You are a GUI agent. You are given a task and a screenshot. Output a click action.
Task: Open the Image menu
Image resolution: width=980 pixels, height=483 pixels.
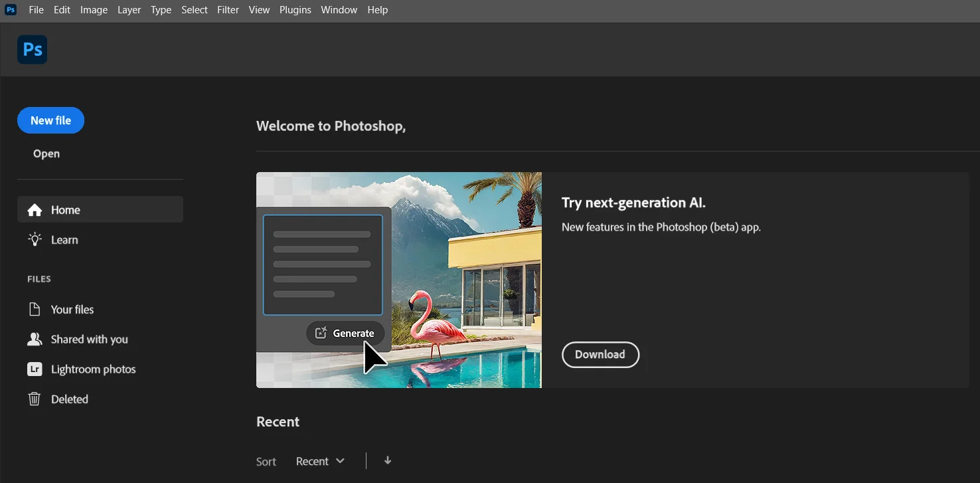tap(94, 10)
